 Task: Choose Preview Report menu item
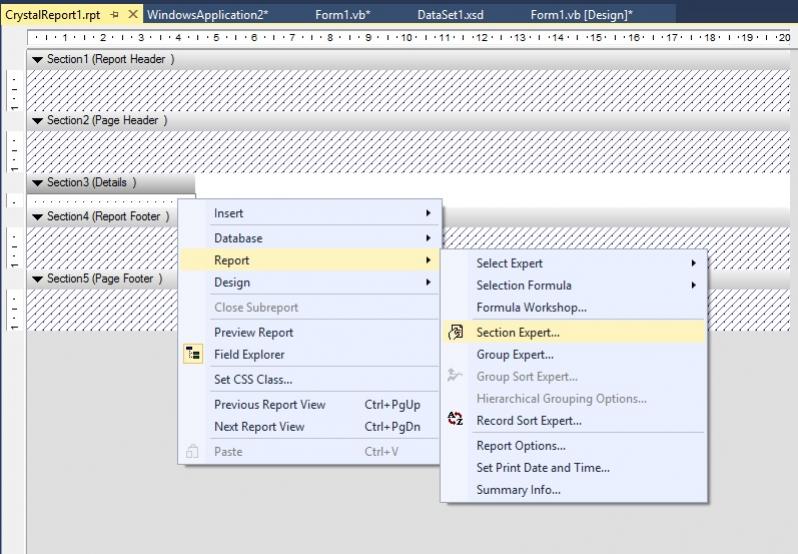pos(309,332)
